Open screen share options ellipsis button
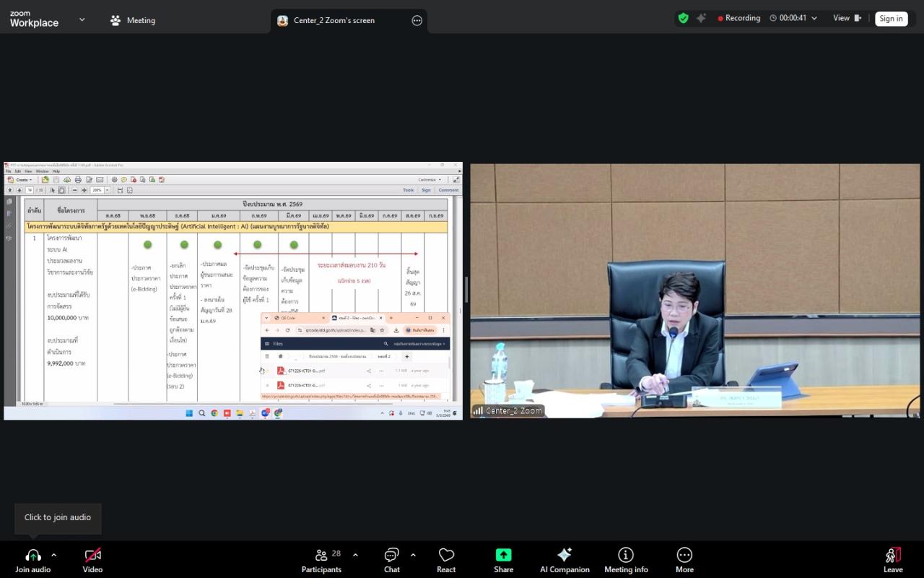 [x=417, y=20]
